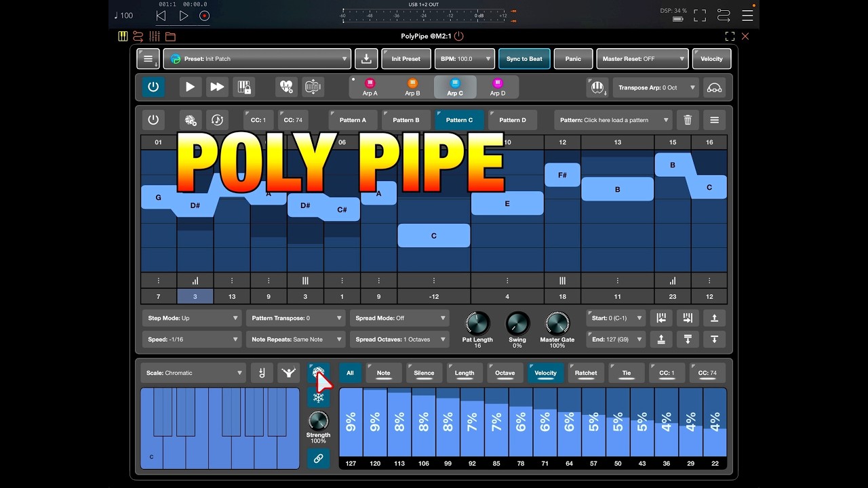Click the arp fast-forward button
The height and width of the screenshot is (488, 868).
pos(217,87)
